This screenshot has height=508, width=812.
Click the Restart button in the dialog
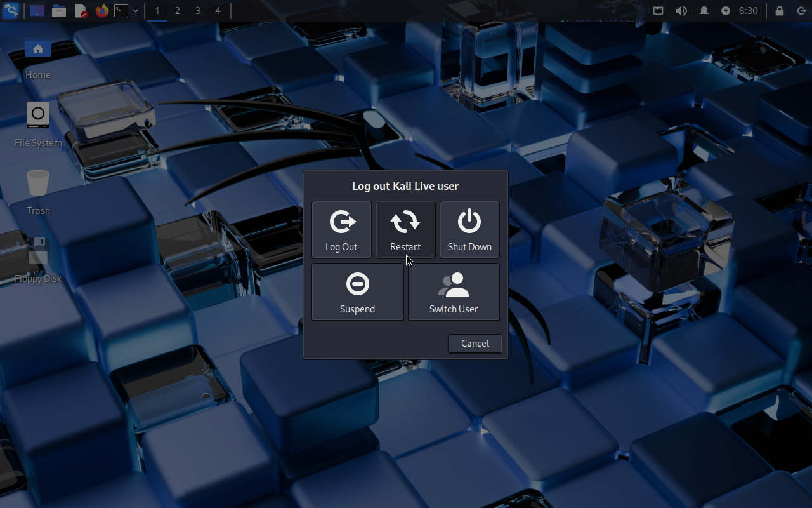pos(405,230)
